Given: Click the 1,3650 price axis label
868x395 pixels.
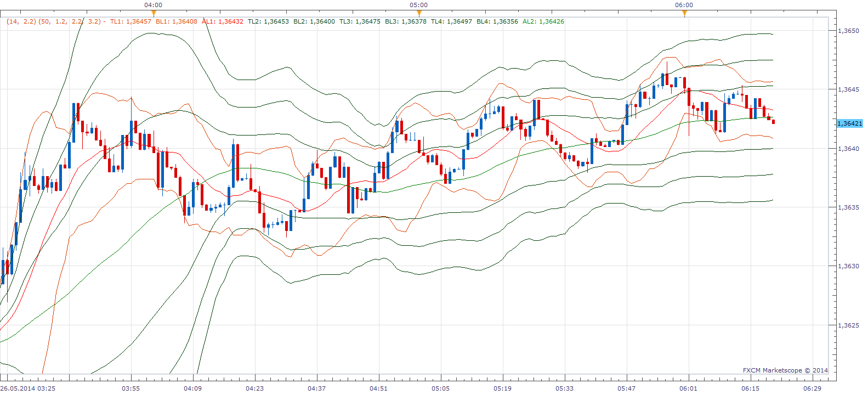Looking at the screenshot, I should tap(849, 31).
